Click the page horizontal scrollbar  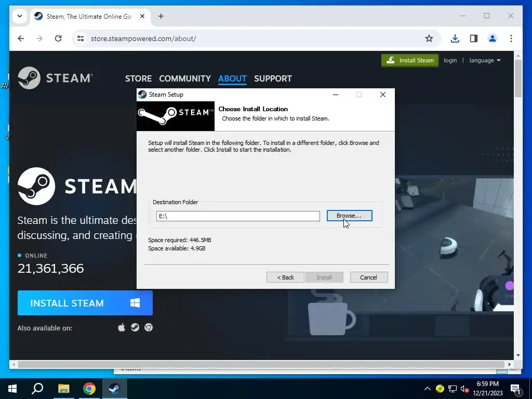pyautogui.click(x=261, y=364)
